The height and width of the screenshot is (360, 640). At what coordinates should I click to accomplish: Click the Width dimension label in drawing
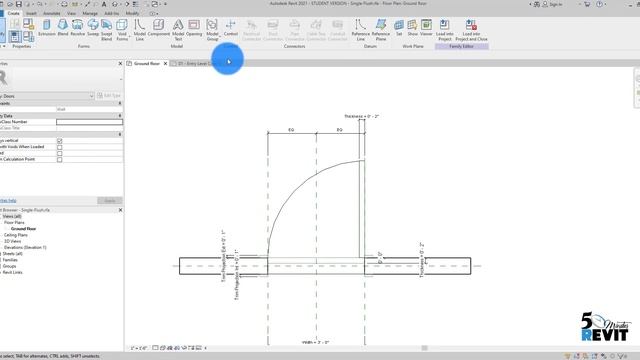click(x=316, y=342)
